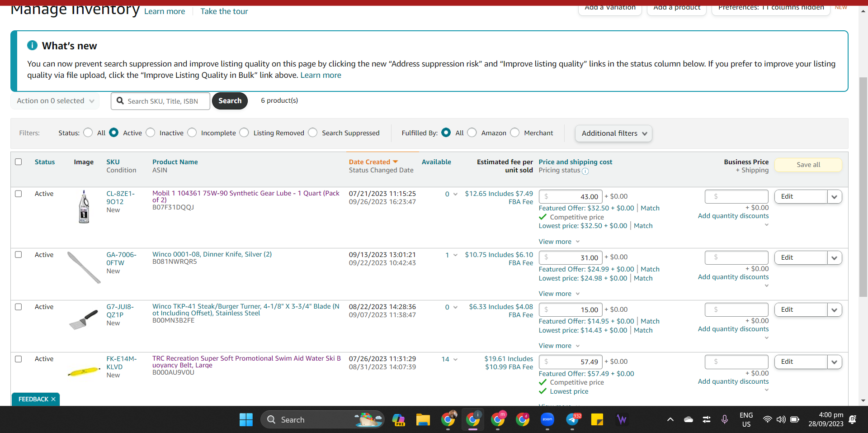Expand View more for Steak/Burger Turner pricing
868x433 pixels.
coord(559,346)
